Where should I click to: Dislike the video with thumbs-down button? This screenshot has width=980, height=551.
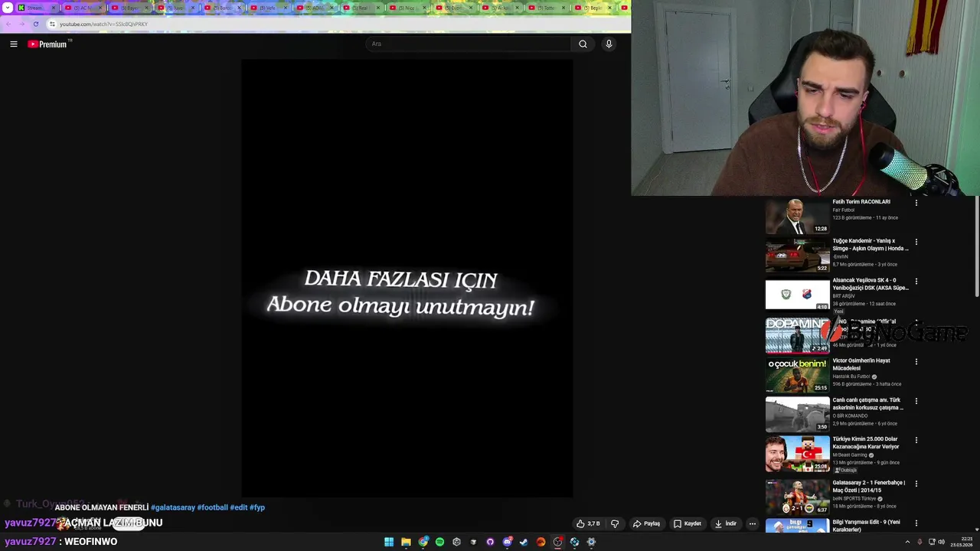[x=614, y=523]
